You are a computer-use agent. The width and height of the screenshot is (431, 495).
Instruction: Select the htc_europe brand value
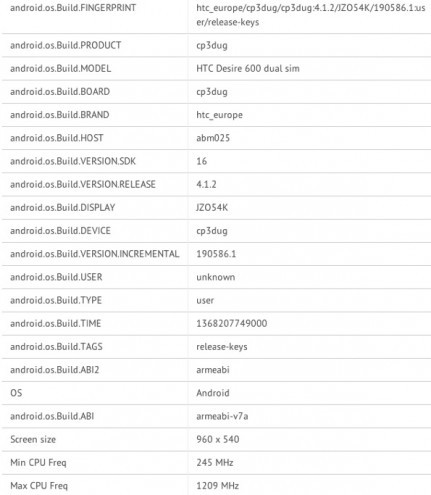click(x=219, y=115)
